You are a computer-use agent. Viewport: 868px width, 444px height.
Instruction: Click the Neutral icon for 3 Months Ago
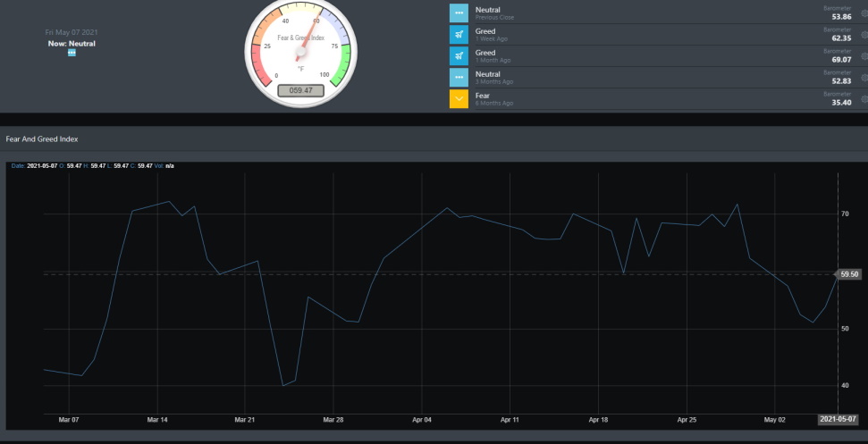click(x=459, y=78)
